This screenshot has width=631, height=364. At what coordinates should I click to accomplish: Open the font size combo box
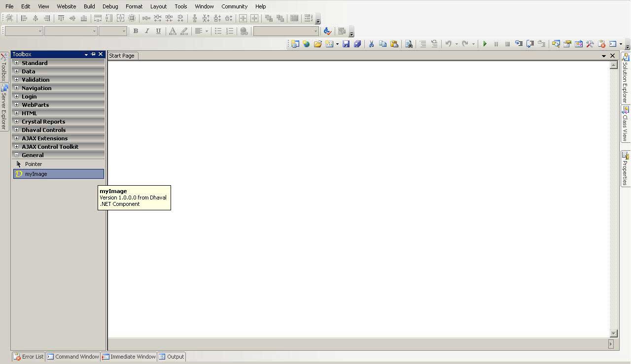[x=112, y=31]
